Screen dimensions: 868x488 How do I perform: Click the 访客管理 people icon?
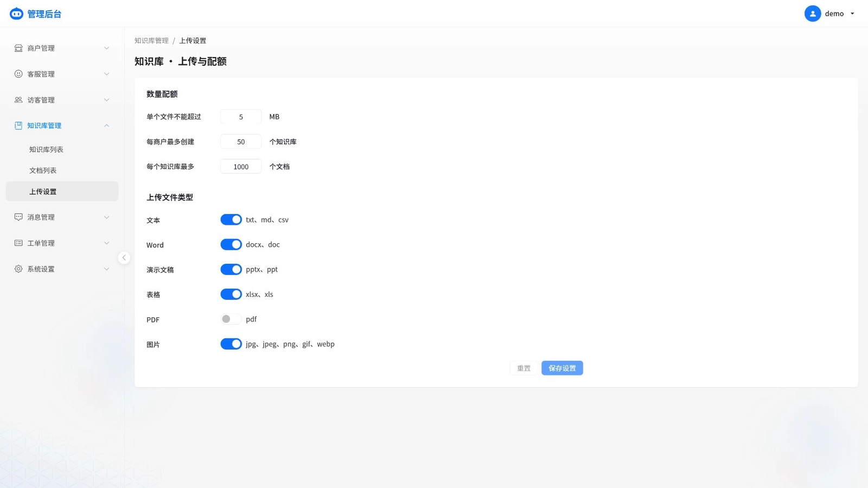pos(18,100)
